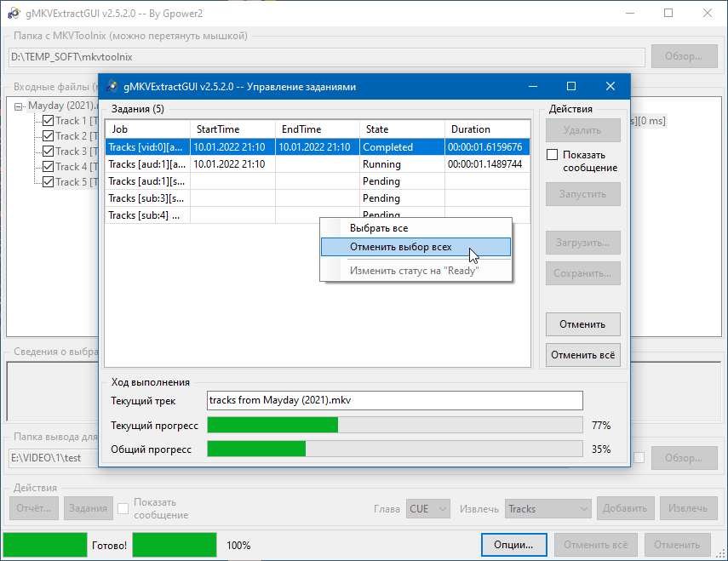Click the Добавить button
This screenshot has height=561, width=728.
tap(625, 508)
